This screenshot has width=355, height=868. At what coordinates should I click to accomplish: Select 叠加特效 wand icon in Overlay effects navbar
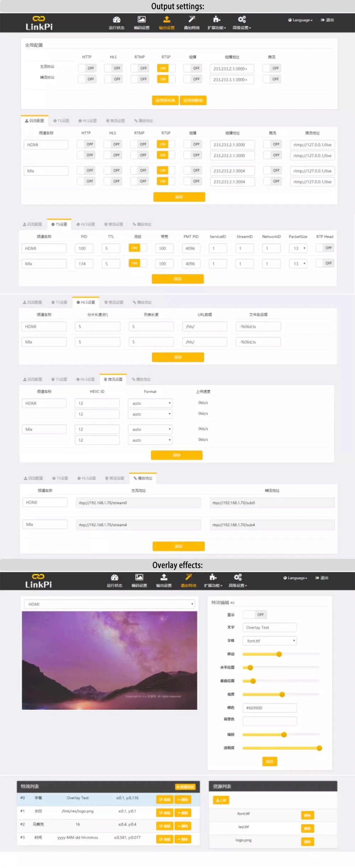tap(189, 577)
